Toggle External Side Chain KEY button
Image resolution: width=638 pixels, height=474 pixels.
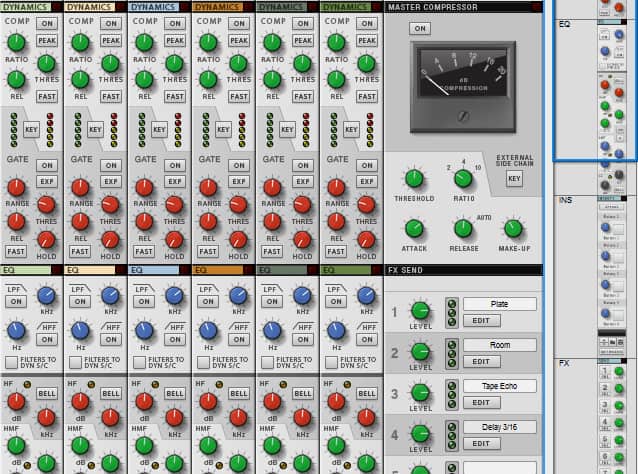point(514,178)
